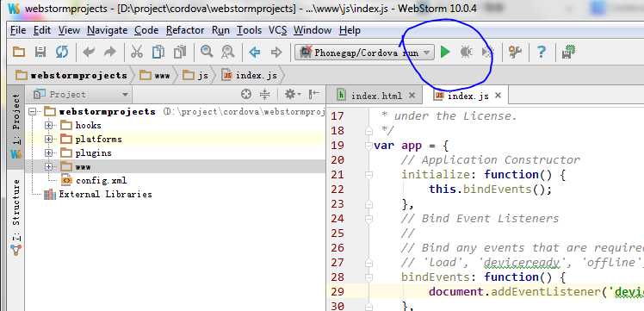Viewport: 644px width, 311px height.
Task: Click line number 29 in gutter
Action: point(337,292)
